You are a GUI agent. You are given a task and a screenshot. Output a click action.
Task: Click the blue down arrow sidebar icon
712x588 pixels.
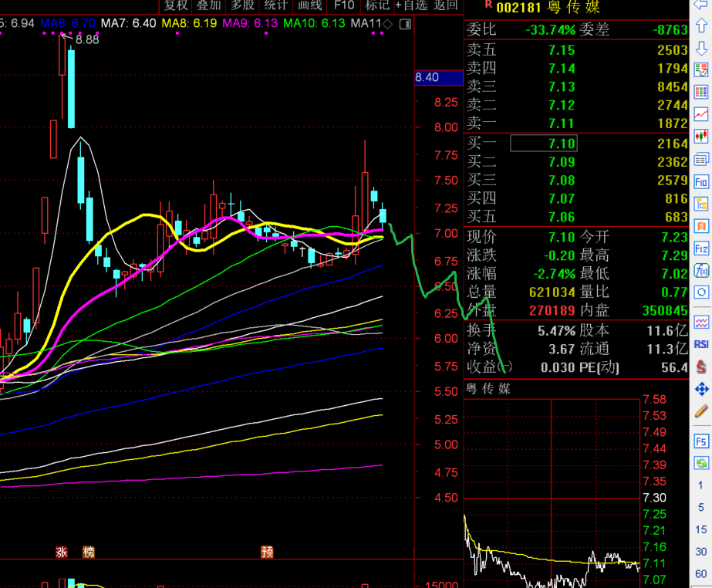pos(701,48)
